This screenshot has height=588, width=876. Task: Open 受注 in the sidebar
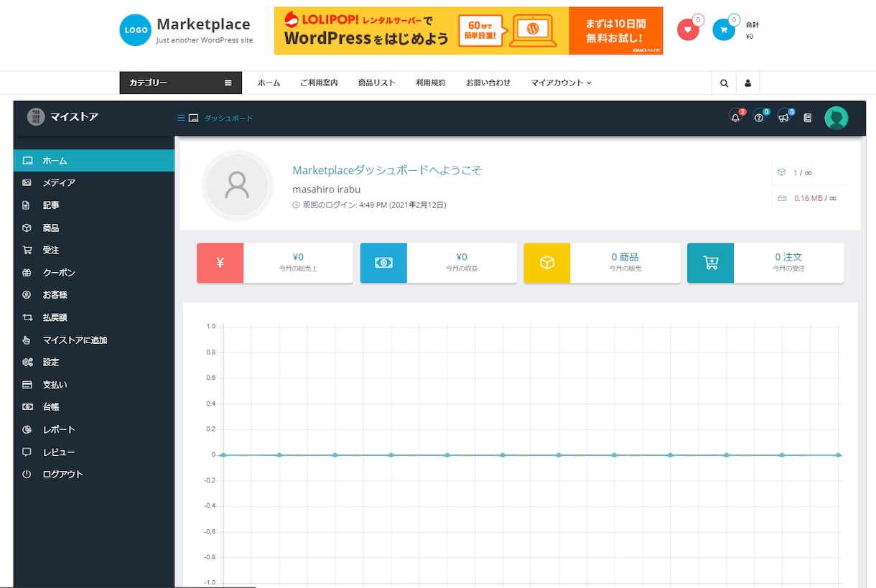94,251
